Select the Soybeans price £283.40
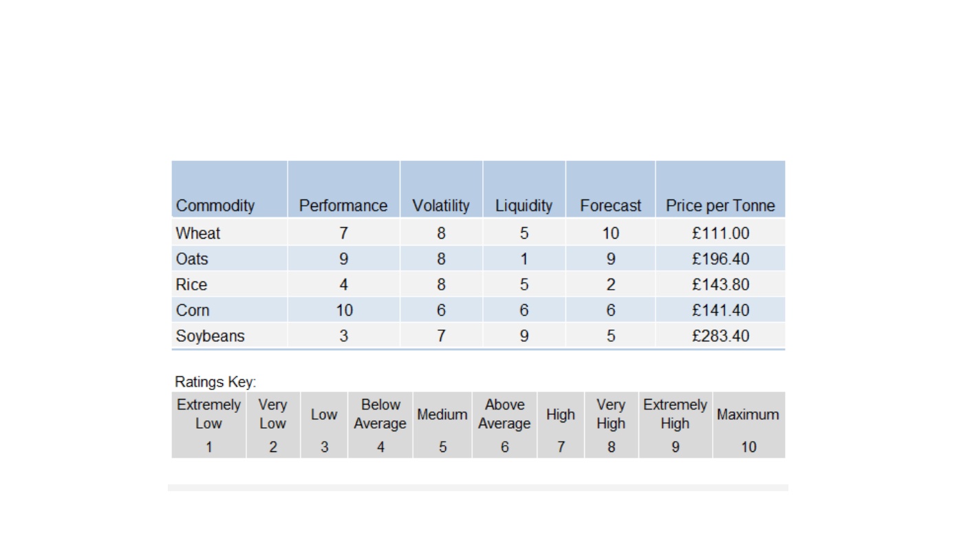 tap(720, 336)
